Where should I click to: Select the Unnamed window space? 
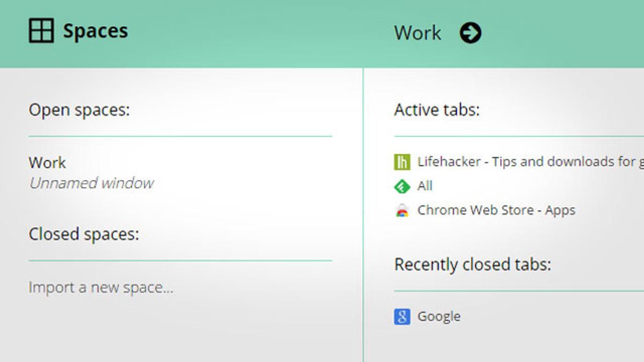tap(91, 183)
